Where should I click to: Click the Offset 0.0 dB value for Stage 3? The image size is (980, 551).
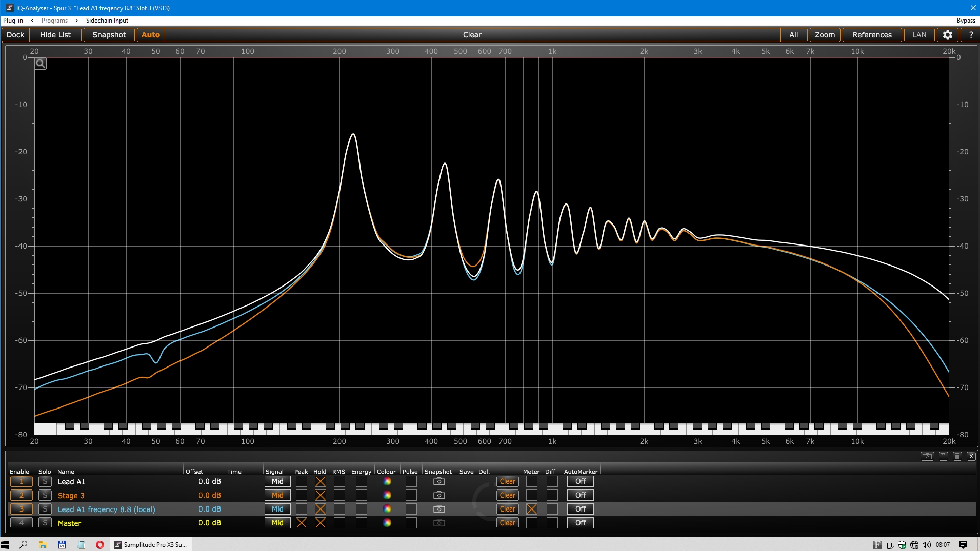(209, 495)
